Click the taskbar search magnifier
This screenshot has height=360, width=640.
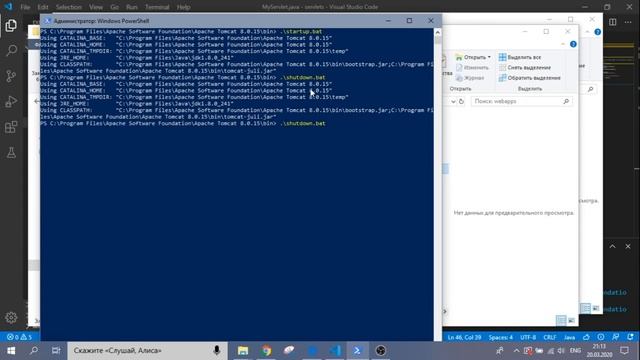pos(34,351)
